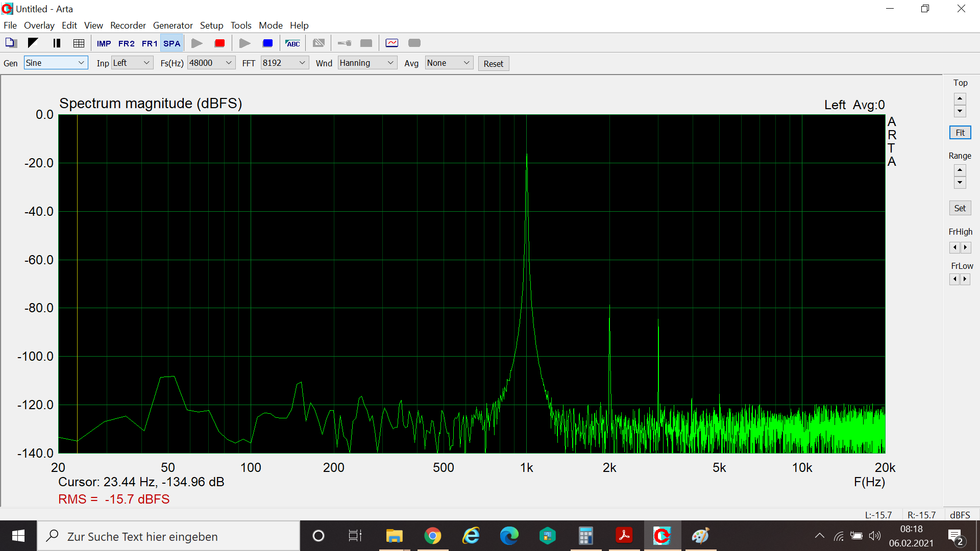Click the Cursor frequency readout text
Image resolution: width=980 pixels, height=551 pixels.
click(141, 482)
